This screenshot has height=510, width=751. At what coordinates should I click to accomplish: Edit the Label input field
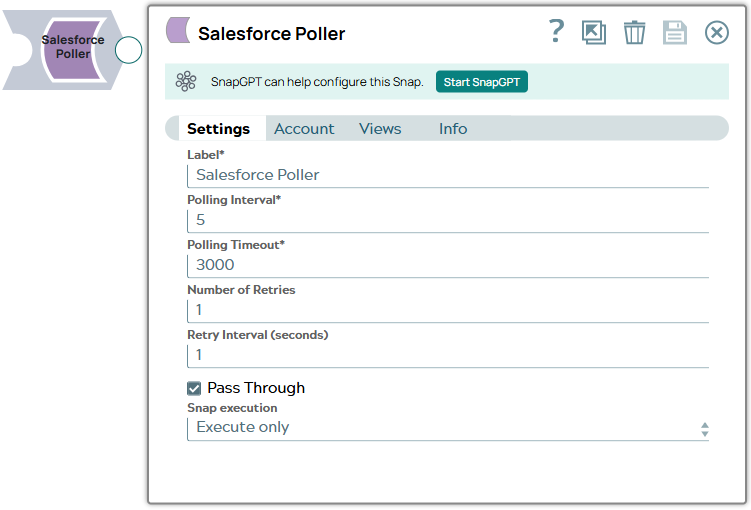[x=448, y=175]
